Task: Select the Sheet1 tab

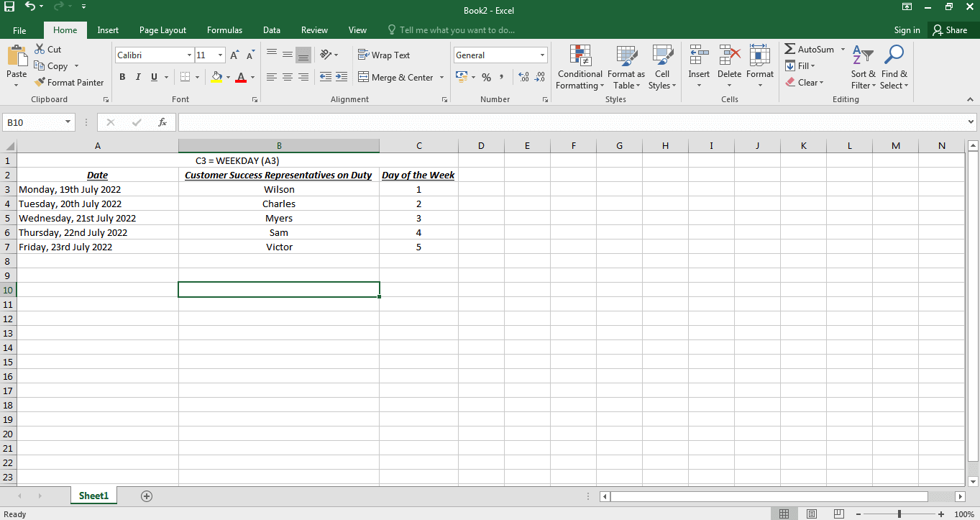Action: 93,496
